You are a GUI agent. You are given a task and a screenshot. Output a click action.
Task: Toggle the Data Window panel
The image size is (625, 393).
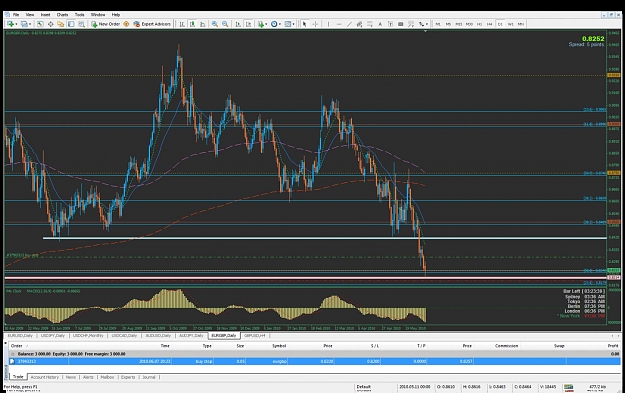(51, 24)
